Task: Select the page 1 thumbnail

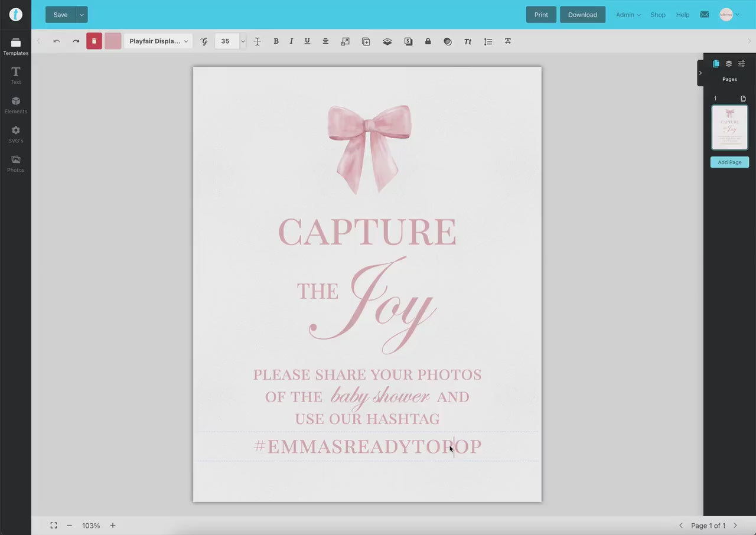Action: (729, 128)
